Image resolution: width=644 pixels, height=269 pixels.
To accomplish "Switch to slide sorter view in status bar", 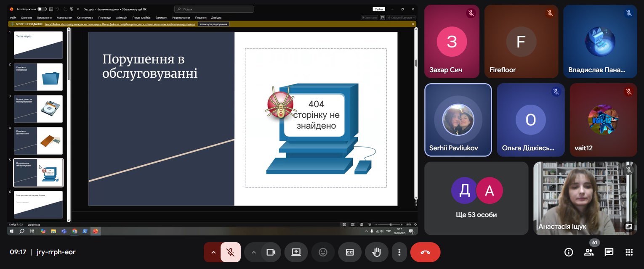I will coord(353,224).
